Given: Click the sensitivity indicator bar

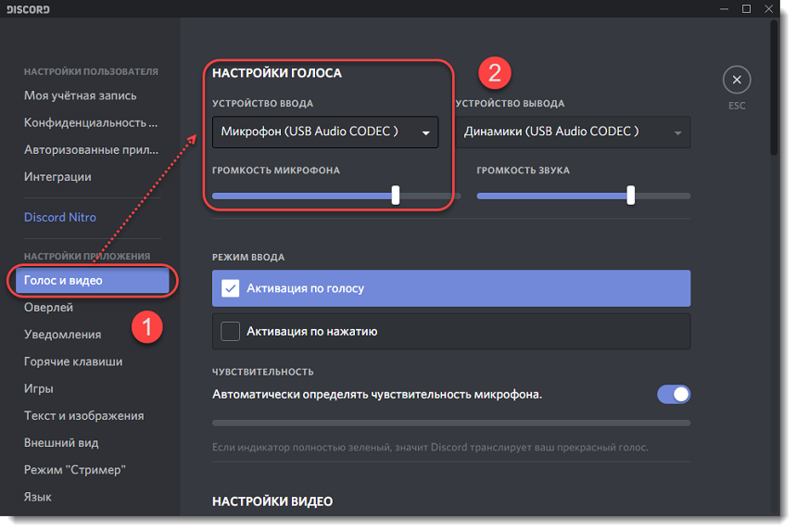Looking at the screenshot, I should (451, 423).
